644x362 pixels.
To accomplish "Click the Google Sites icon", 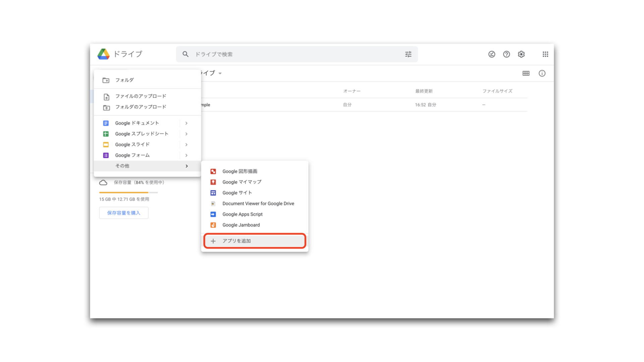I will point(213,193).
